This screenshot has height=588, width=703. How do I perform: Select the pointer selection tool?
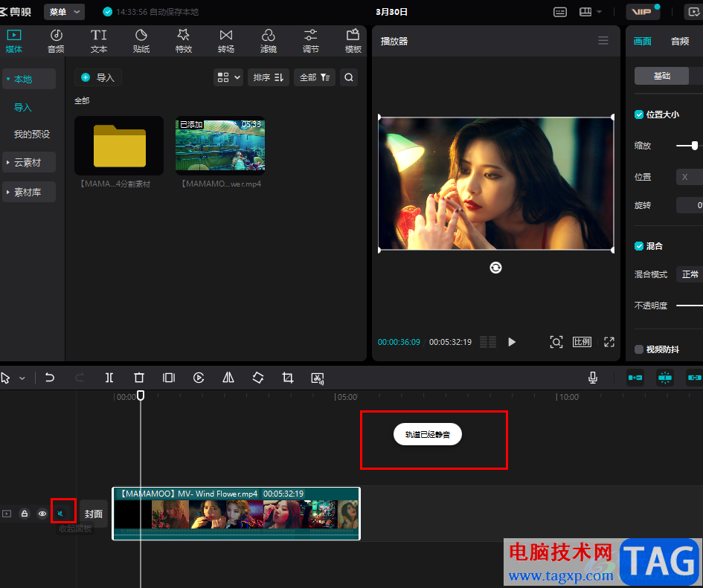pyautogui.click(x=5, y=378)
